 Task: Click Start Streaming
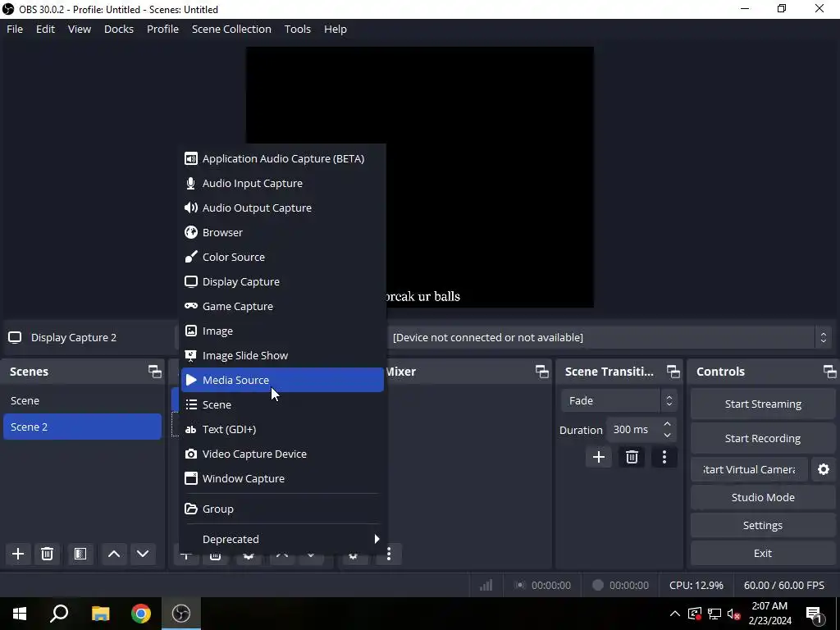[763, 404]
